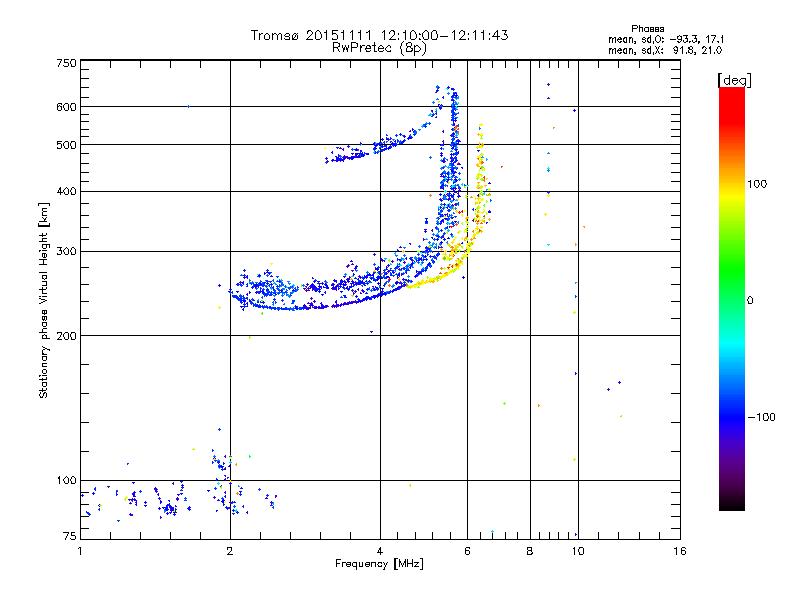Viewport: 800px width, 600px height.
Task: Click the x-axis tick label "1"
Action: click(x=80, y=551)
